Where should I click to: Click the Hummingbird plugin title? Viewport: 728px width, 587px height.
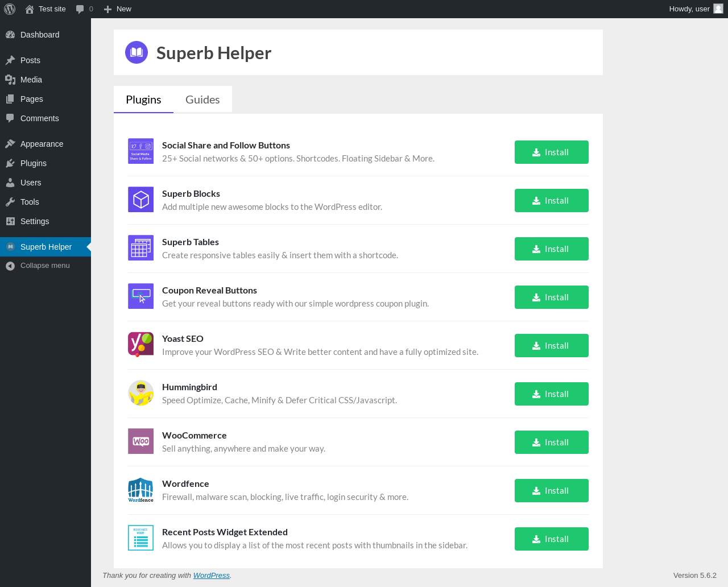coord(189,387)
